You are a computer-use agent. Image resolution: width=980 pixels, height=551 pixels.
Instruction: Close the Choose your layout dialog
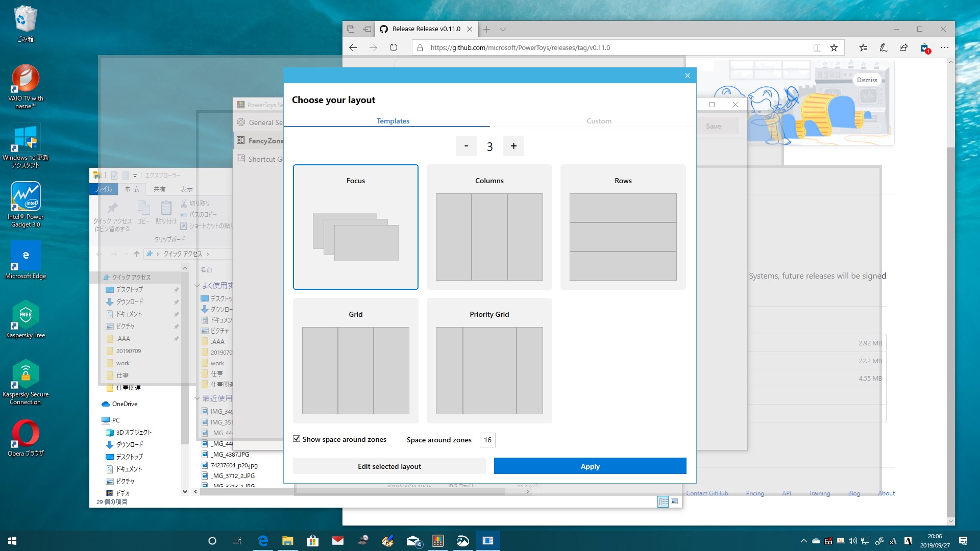(688, 76)
